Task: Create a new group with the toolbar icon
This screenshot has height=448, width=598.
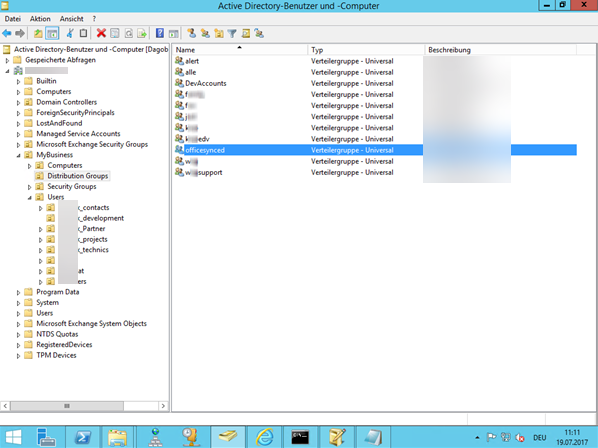Action: 205,34
